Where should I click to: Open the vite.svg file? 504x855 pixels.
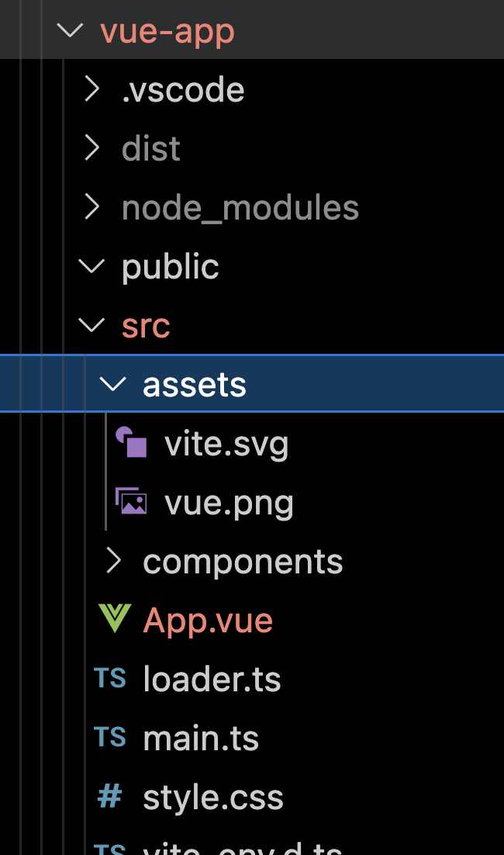click(x=225, y=443)
